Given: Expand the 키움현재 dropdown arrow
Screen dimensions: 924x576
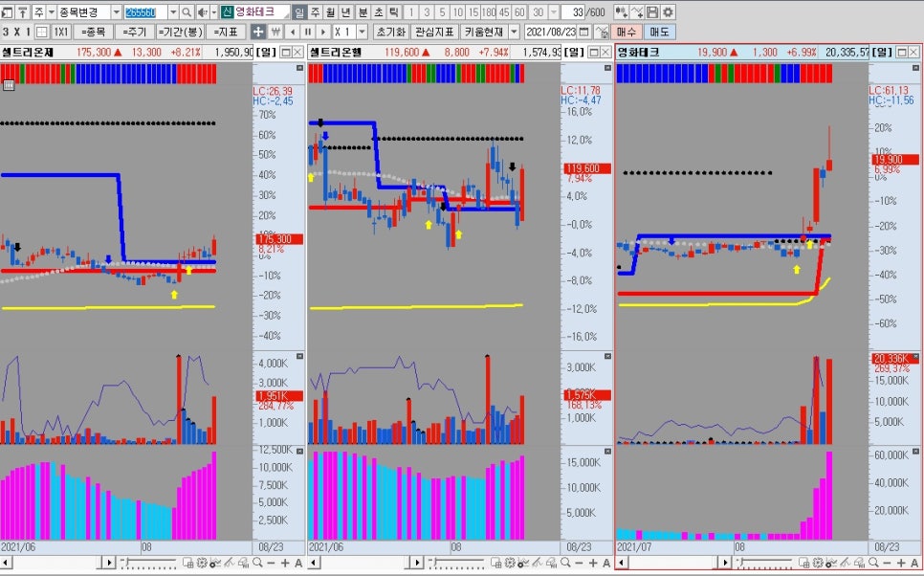Looking at the screenshot, I should 515,32.
